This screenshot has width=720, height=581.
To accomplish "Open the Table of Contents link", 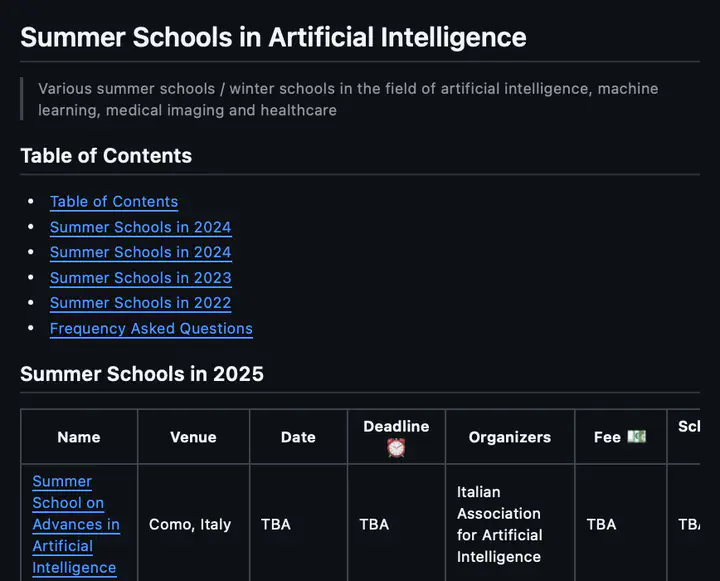I will [114, 202].
